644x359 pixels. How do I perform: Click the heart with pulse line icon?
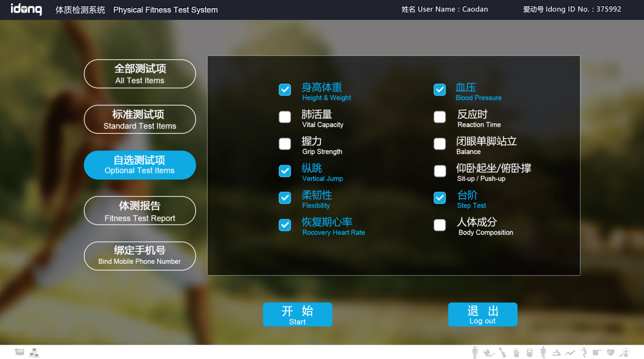click(x=611, y=353)
